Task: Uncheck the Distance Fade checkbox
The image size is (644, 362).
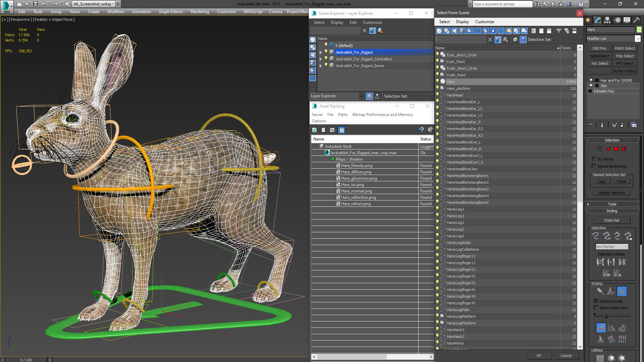Action: point(596,301)
